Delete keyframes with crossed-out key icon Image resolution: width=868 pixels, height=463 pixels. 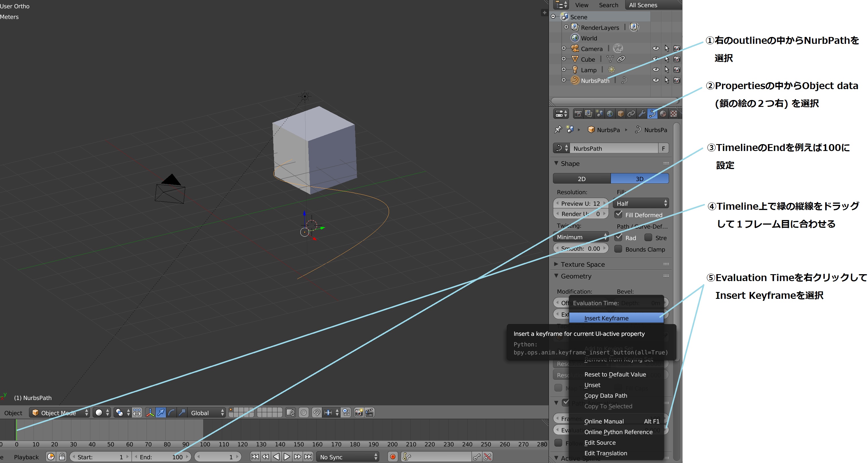point(488,457)
